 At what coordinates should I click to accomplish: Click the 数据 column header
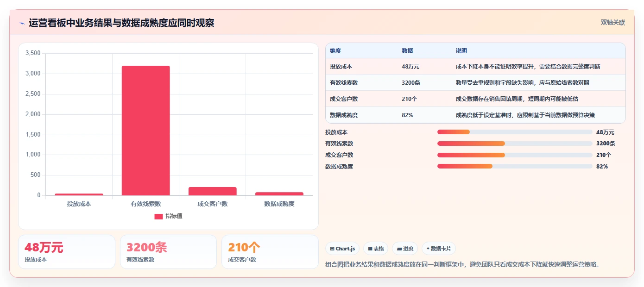[x=407, y=51]
